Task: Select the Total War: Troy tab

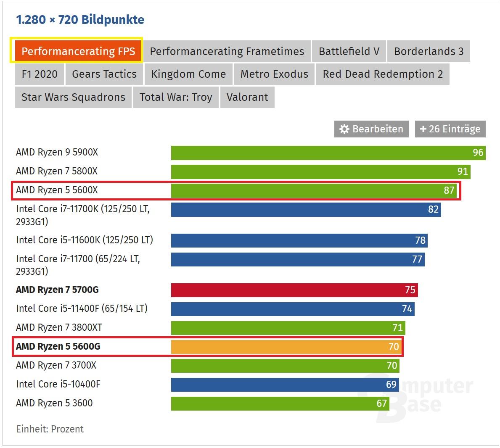Action: tap(176, 97)
